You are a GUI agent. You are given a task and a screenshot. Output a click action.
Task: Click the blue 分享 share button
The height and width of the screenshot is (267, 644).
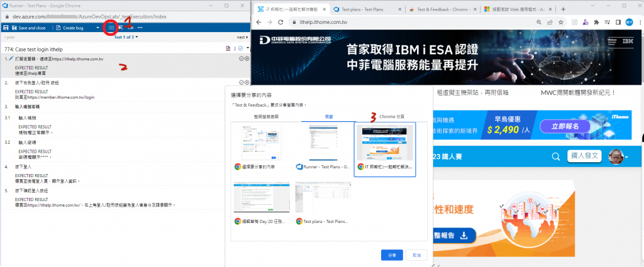pos(392,254)
